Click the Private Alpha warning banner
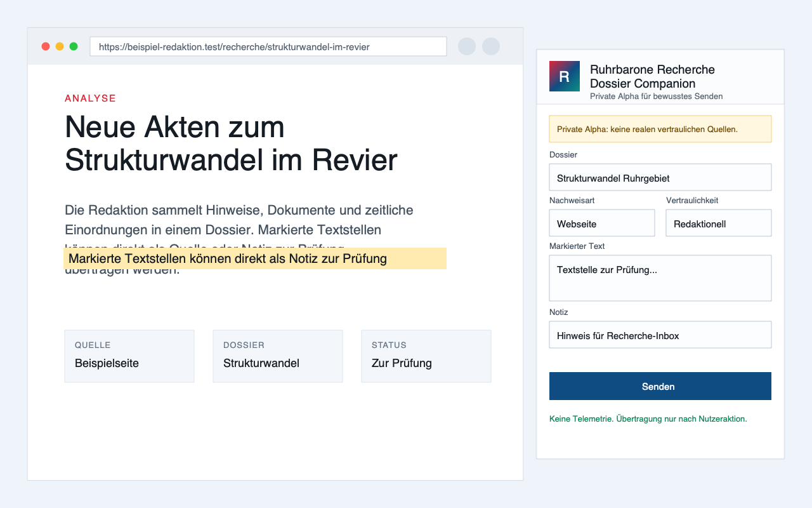The image size is (812, 508). (x=660, y=129)
